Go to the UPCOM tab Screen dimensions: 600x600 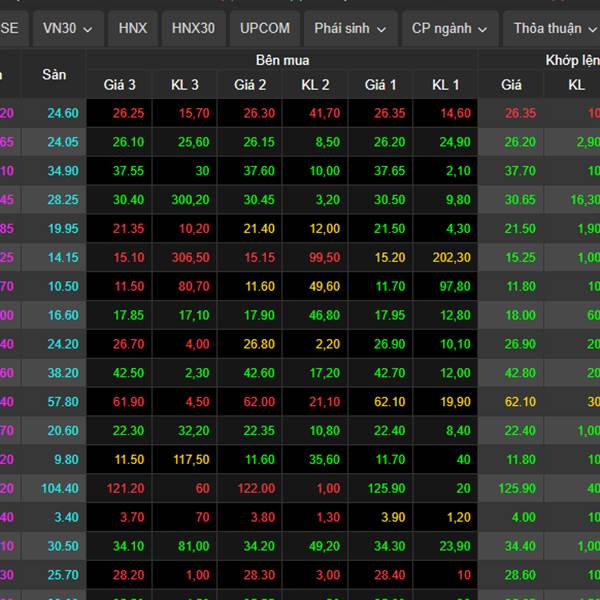265,28
